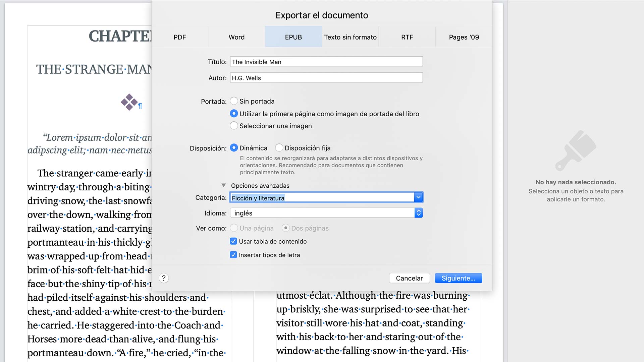Click into the Título text field
Screen dimensions: 644x362
point(326,62)
